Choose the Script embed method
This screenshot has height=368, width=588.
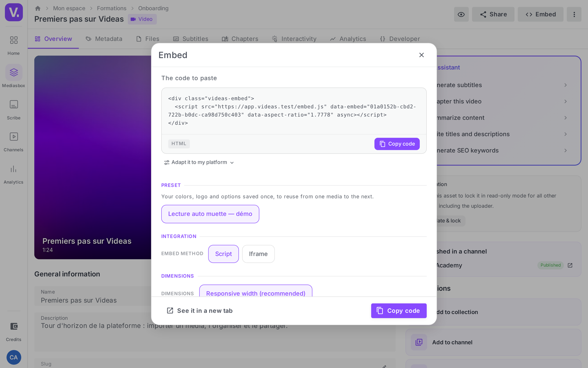[223, 254]
